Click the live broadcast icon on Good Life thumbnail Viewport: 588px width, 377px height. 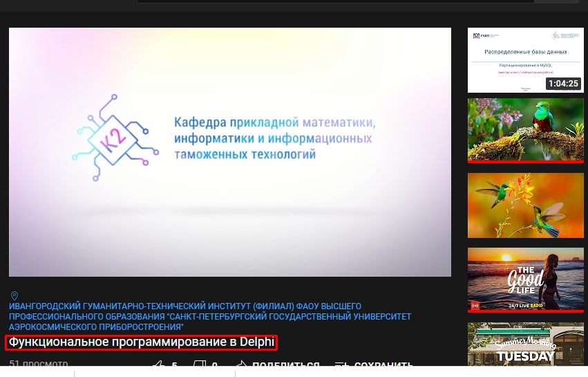coord(475,306)
